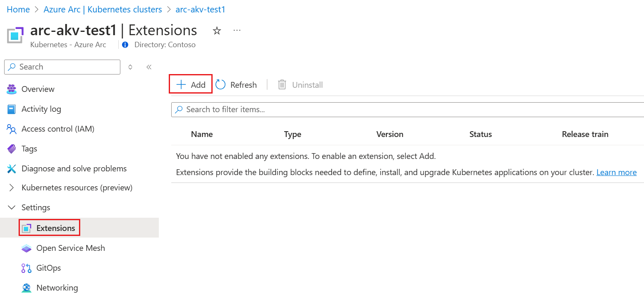Open the more options ellipsis in header
This screenshot has width=644, height=298.
(237, 31)
